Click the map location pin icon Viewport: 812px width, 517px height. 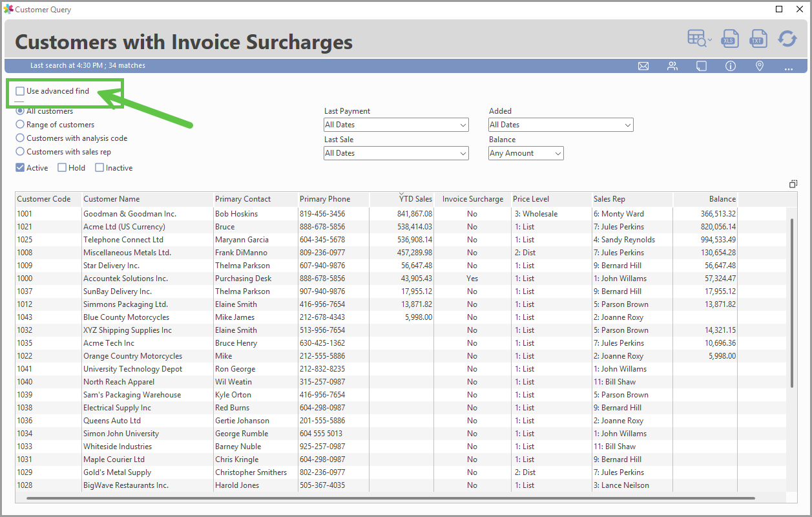(x=760, y=66)
